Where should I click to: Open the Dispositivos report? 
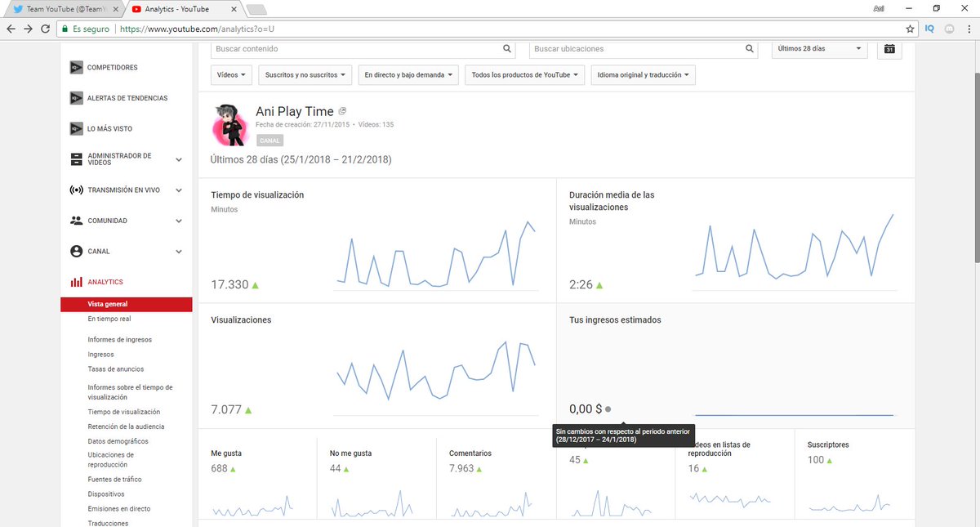106,494
